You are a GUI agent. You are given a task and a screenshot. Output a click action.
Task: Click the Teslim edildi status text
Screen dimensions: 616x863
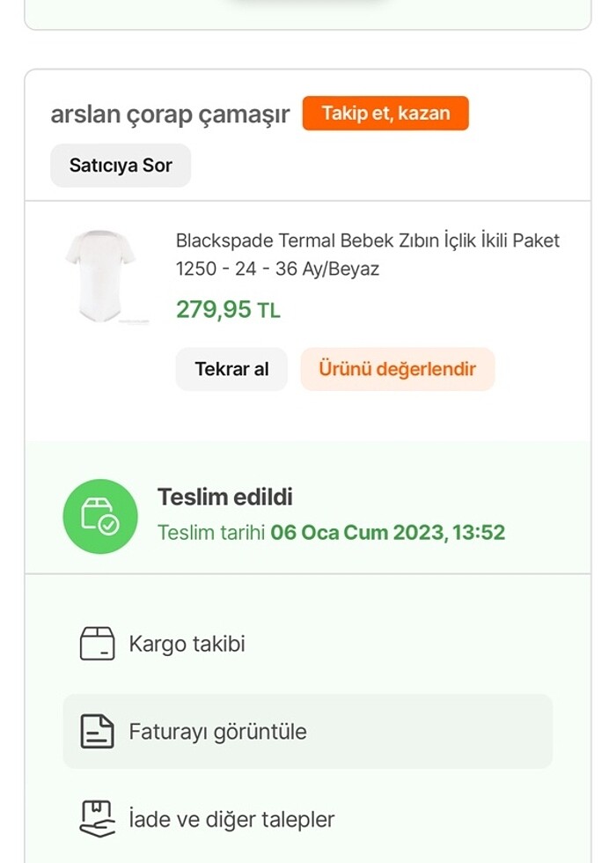tap(223, 497)
